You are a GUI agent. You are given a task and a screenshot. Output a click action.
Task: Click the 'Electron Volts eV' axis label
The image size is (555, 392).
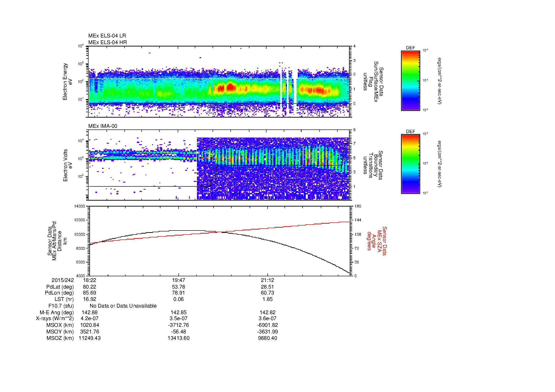coord(67,166)
